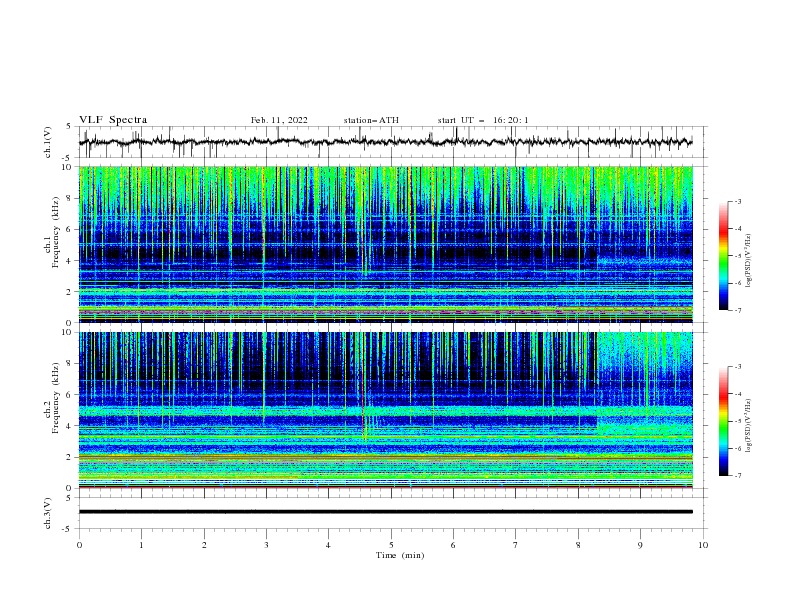Click the ch.1 voltage waveform trace
The image size is (792, 612).
(385, 142)
